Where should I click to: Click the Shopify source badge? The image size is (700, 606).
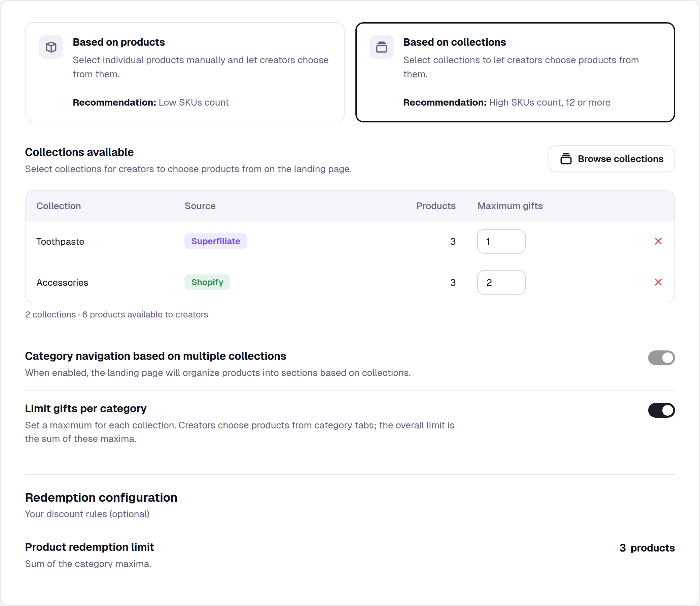coord(207,282)
